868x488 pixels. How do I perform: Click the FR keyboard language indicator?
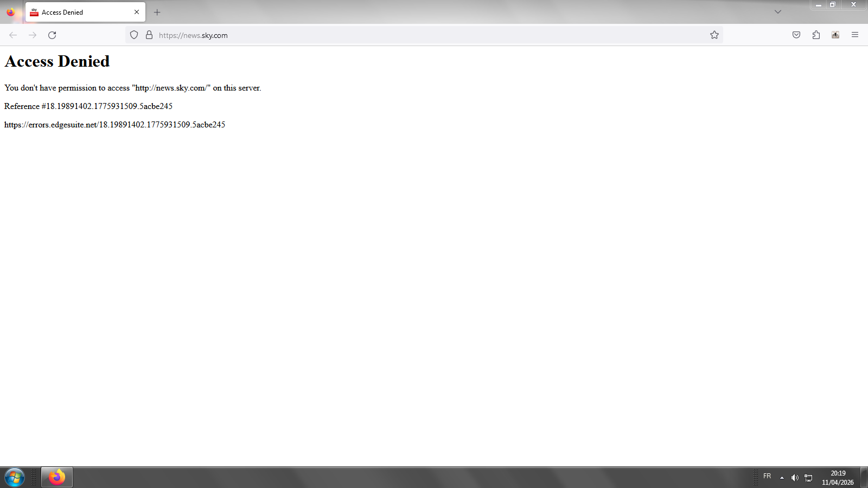767,476
